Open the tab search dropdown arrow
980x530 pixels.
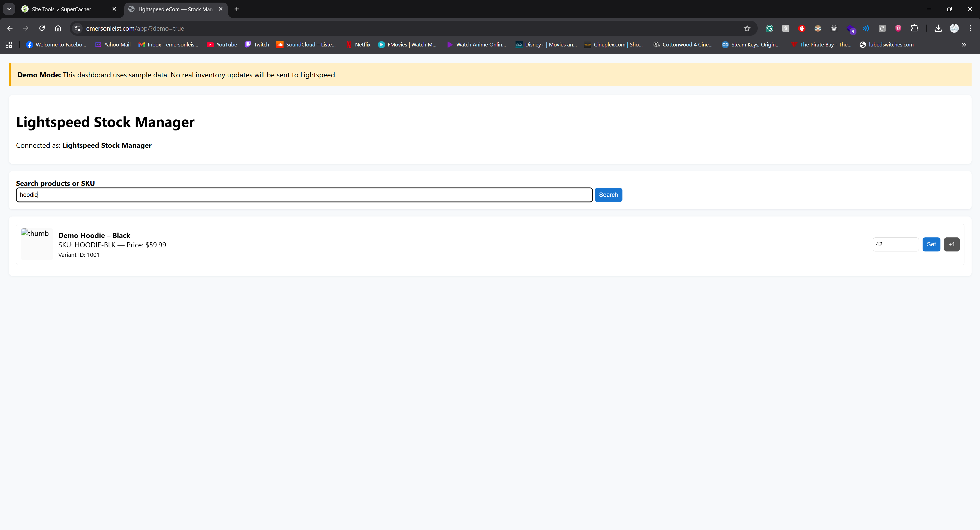pos(9,9)
